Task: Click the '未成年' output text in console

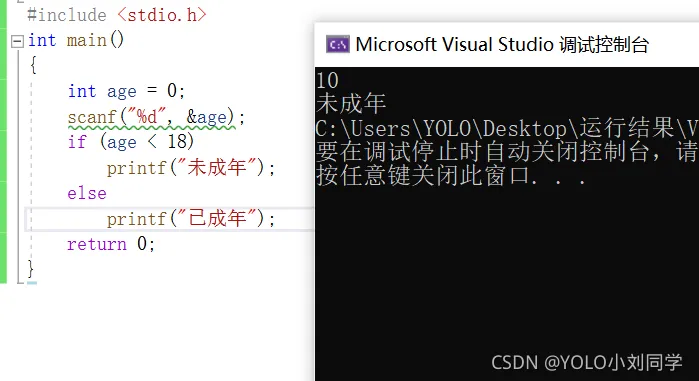Action: [351, 104]
